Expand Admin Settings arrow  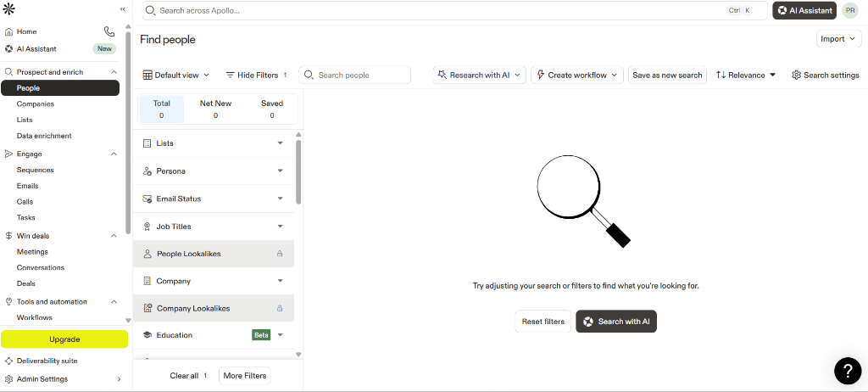[x=119, y=379]
